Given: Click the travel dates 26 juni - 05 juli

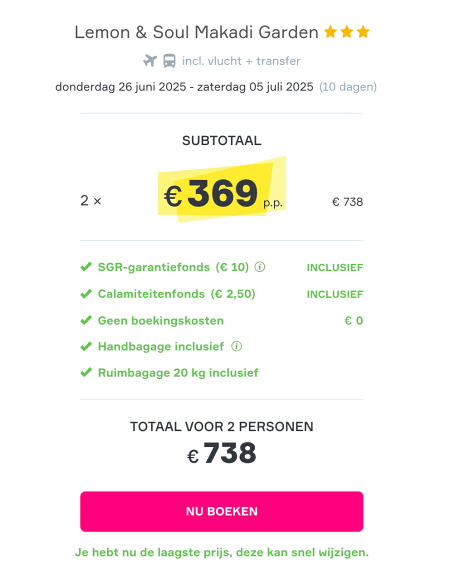Looking at the screenshot, I should [184, 87].
